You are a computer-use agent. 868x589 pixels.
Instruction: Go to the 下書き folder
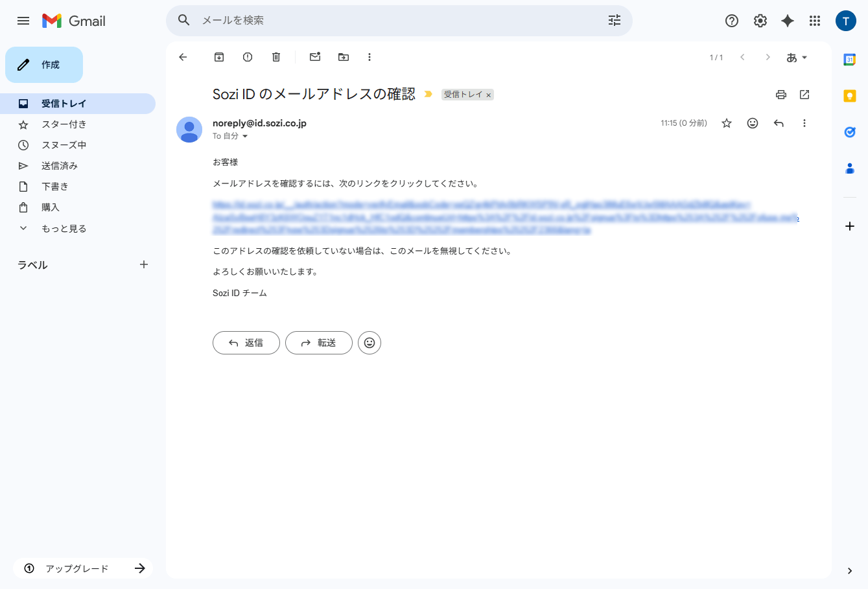55,187
